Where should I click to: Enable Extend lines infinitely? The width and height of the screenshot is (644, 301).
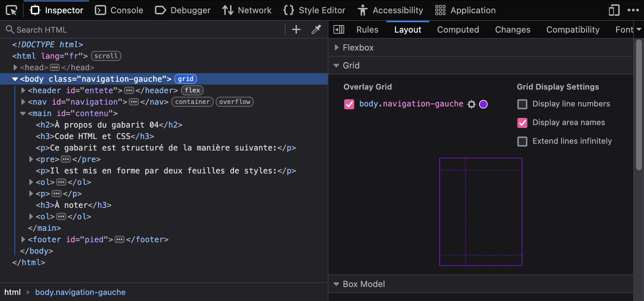coord(522,142)
